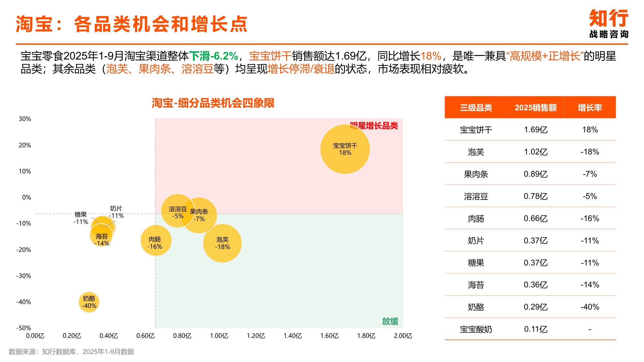Click the data source footnote 数据来源
The image size is (644, 362).
(71, 352)
